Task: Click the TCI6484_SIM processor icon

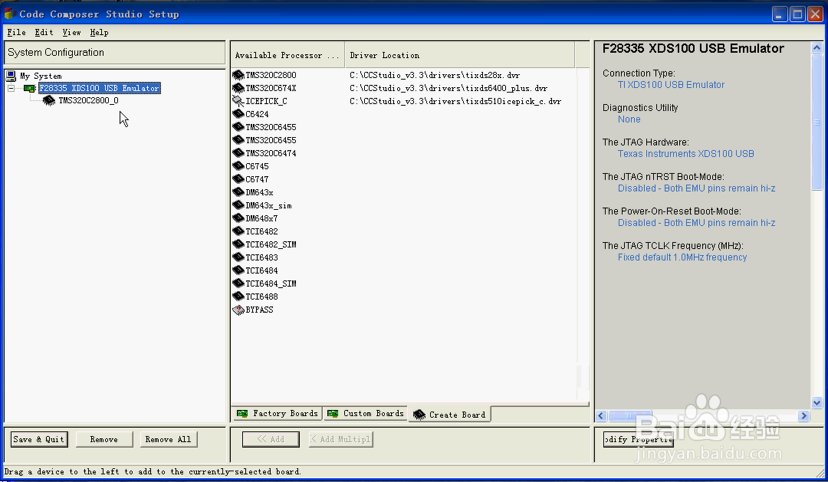Action: [238, 283]
